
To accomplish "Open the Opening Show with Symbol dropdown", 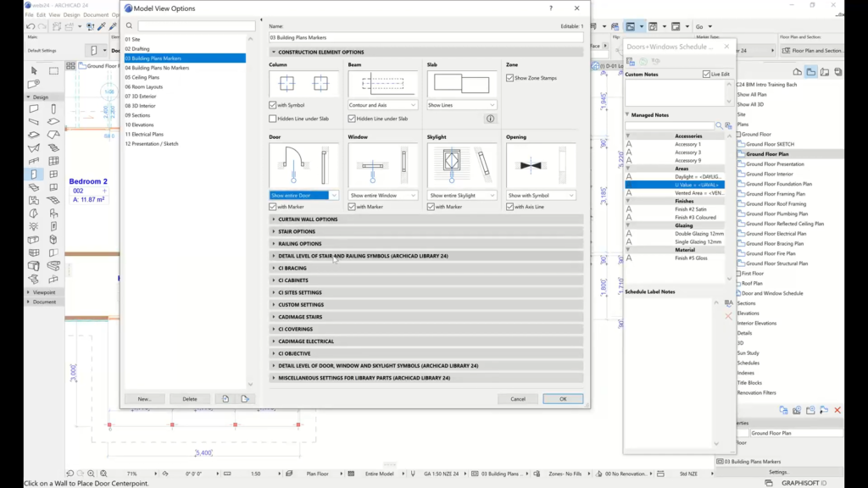I will point(541,196).
